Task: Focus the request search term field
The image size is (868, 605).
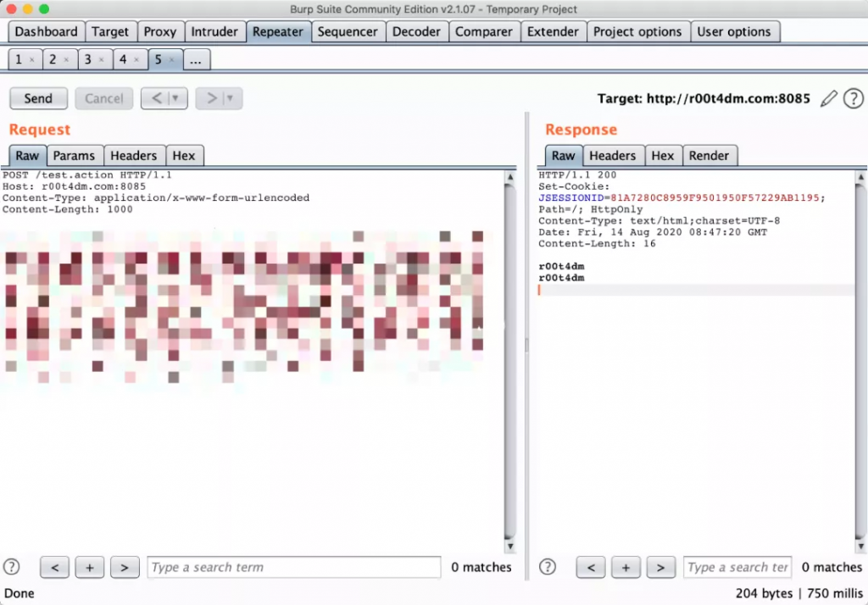Action: point(294,568)
